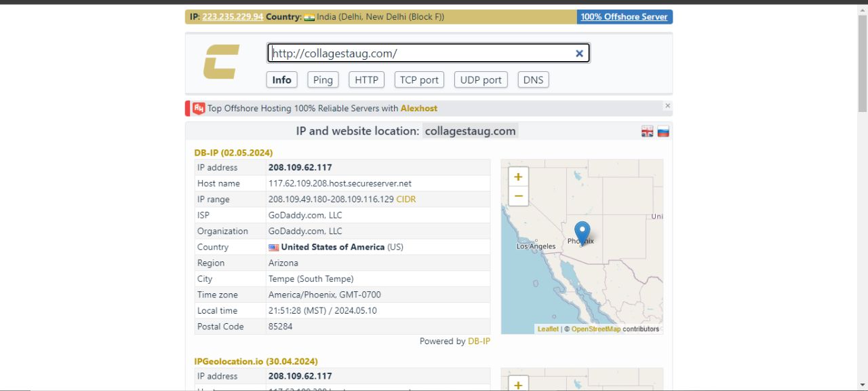The image size is (868, 391).
Task: Switch to the DNS check tab
Action: (533, 80)
